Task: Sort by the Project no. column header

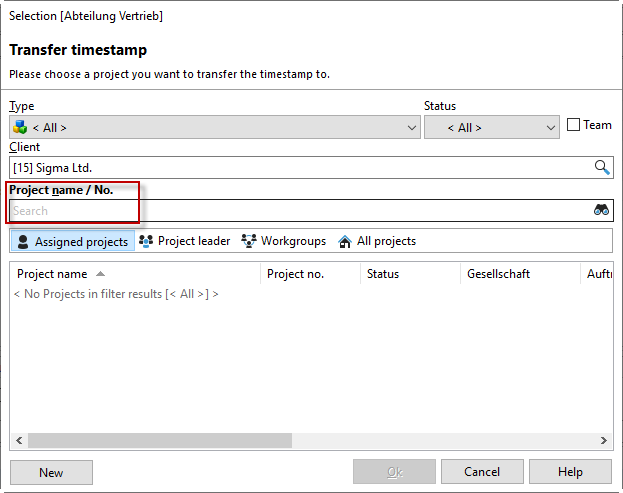Action: click(295, 274)
